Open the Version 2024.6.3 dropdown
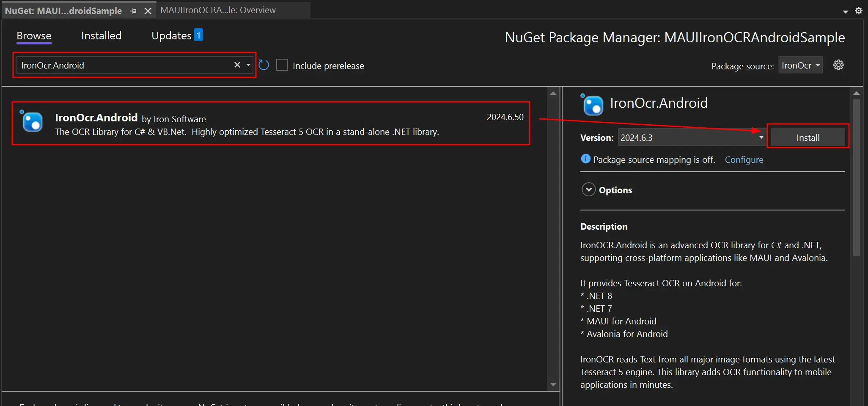868x406 pixels. pos(692,137)
